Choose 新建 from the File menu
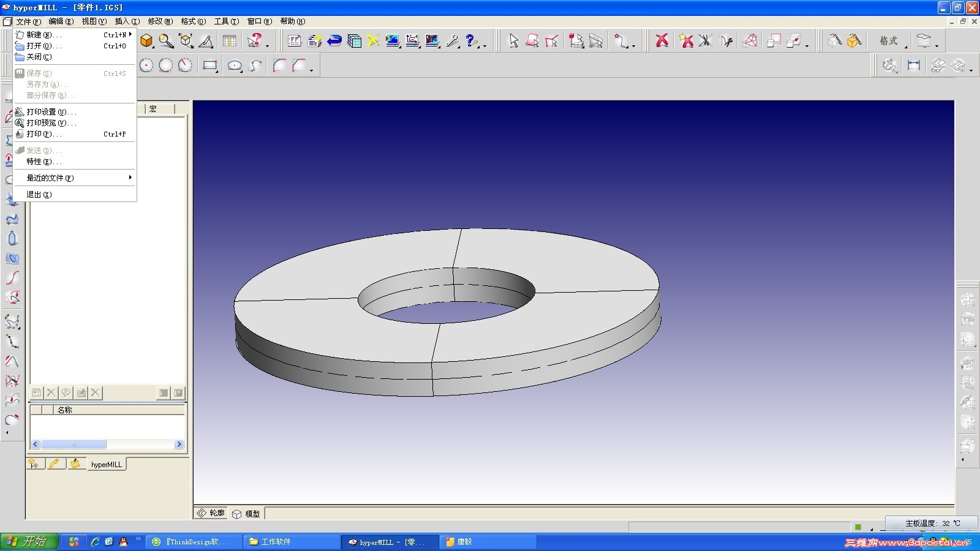 click(x=73, y=35)
